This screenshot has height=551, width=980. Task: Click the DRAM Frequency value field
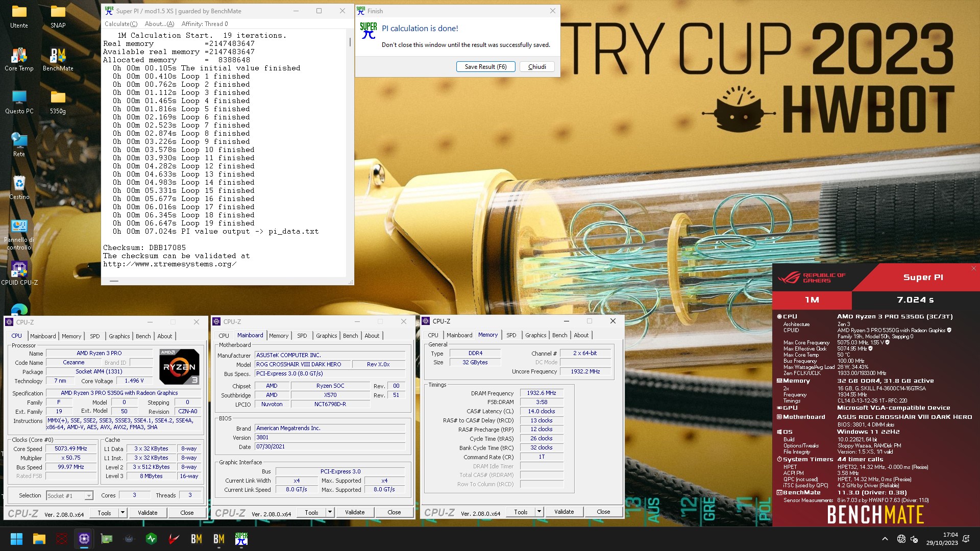tap(542, 393)
